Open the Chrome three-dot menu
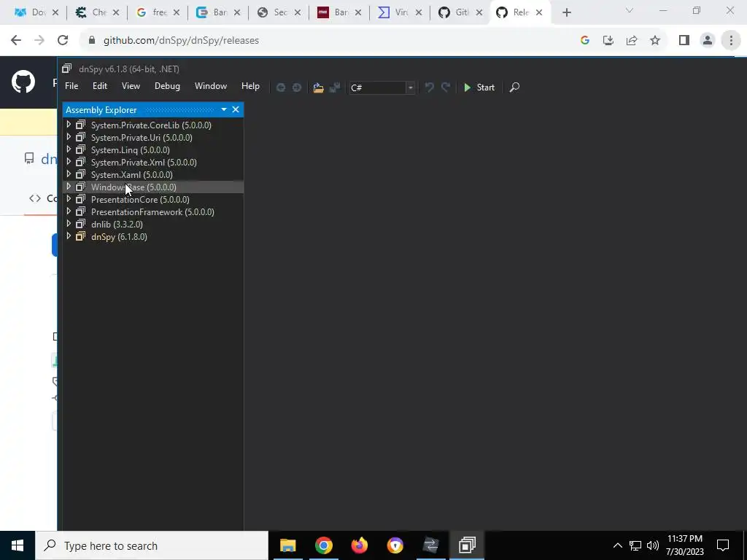 coord(731,41)
